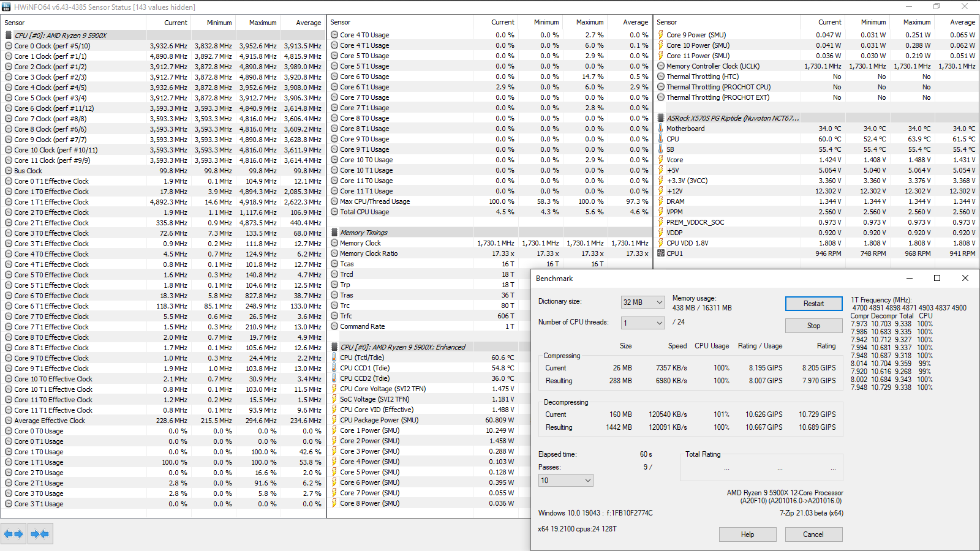Click AMD Ryzen 9 5900X 12-Core Processor text
This screenshot has width=980, height=551.
point(785,493)
